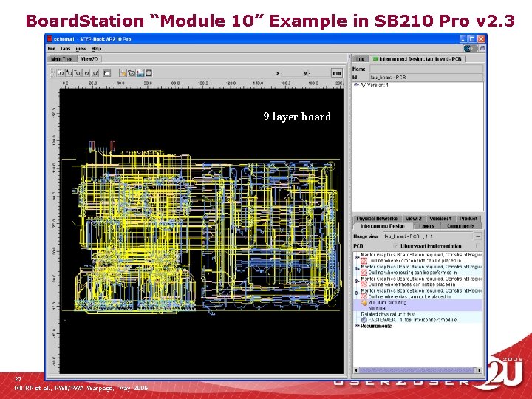
Task: Click the FABTEMAEK module round icon
Action: 364,320
